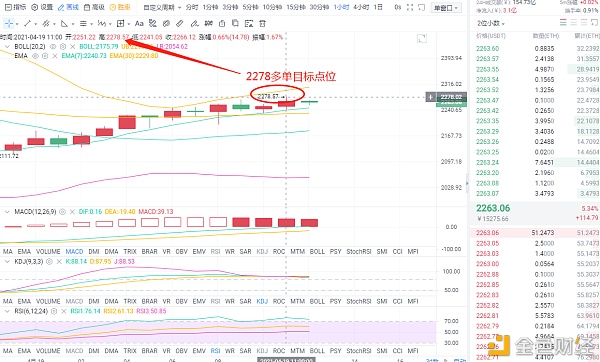Switch order book to first layout icon
The width and height of the screenshot is (600, 362).
(563, 23)
